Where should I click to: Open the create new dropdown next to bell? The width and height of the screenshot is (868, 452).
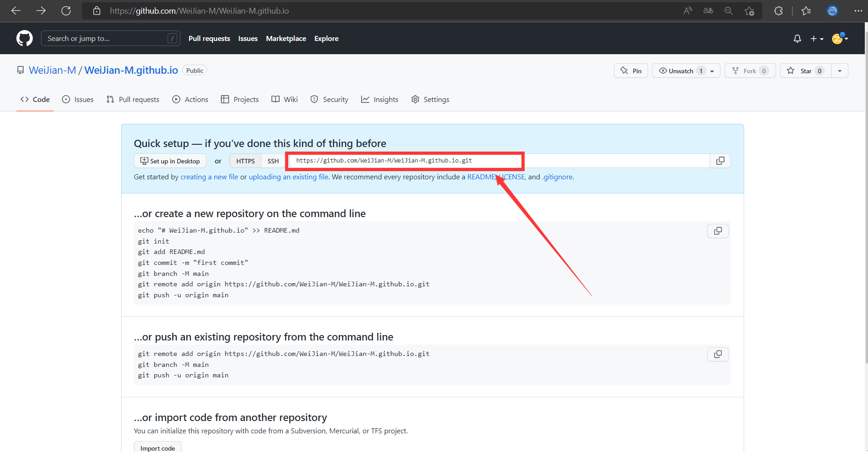817,39
